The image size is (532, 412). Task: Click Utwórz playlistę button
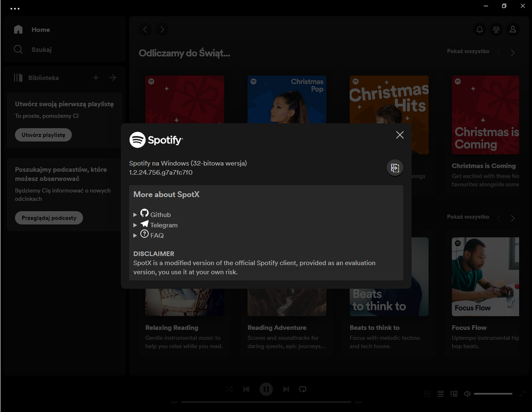tap(43, 135)
